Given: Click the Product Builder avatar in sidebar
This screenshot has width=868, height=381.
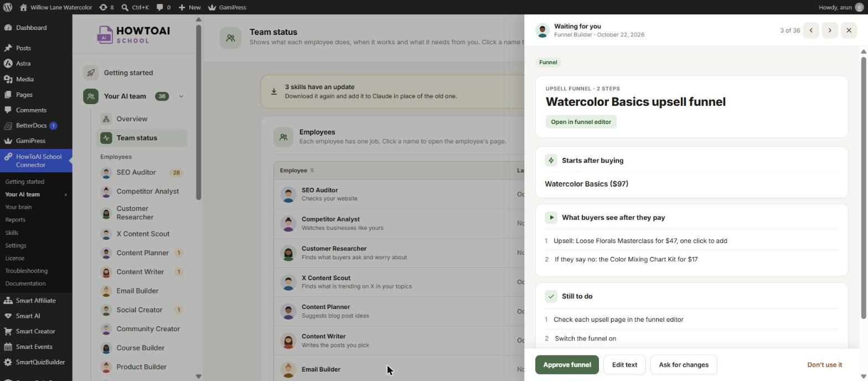Looking at the screenshot, I should (x=106, y=367).
